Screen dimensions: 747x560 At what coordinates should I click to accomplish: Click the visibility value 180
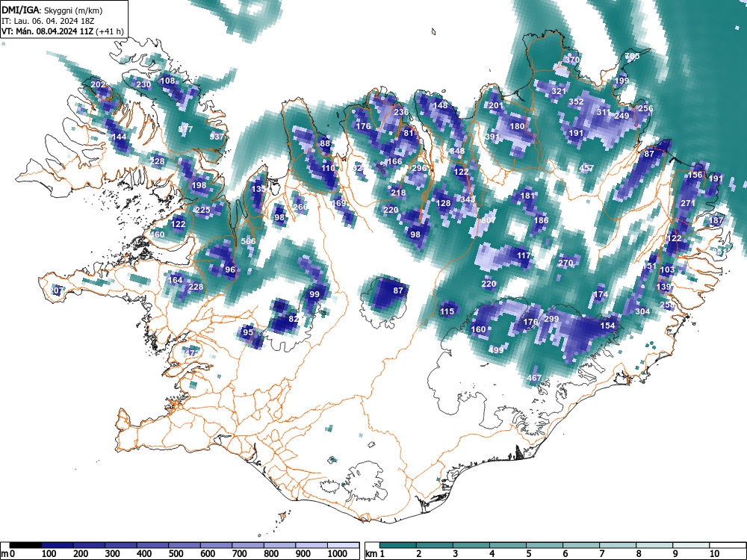coord(517,126)
